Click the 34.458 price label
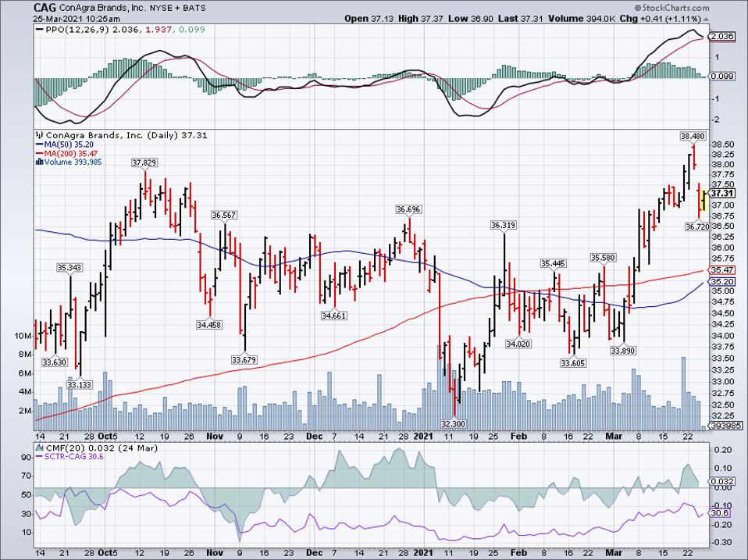This screenshot has width=748, height=560. (x=209, y=325)
